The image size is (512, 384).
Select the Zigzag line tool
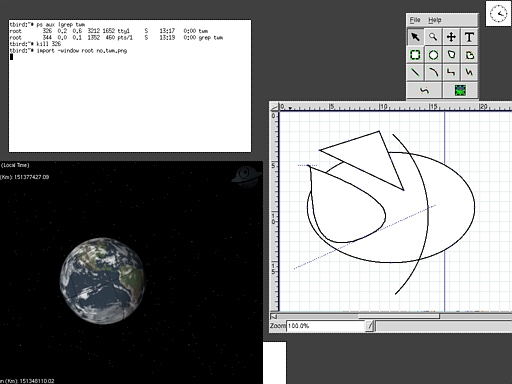point(451,72)
